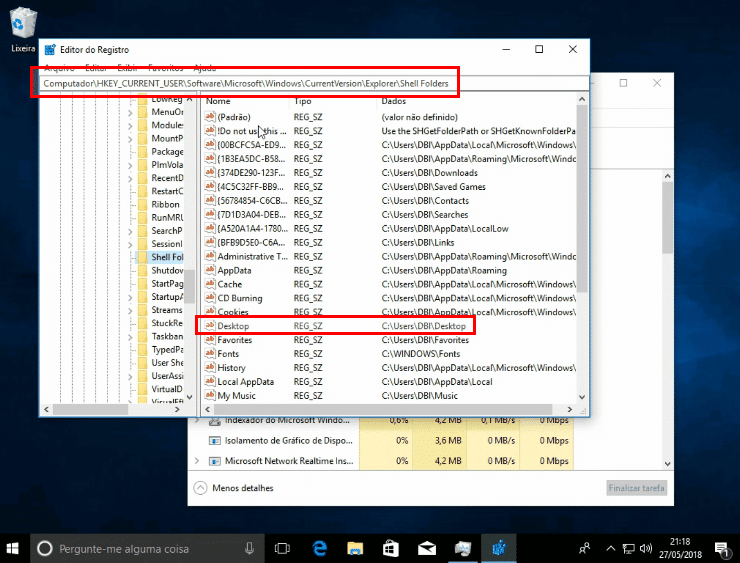This screenshot has height=563, width=740.
Task: Select the History registry value
Action: tap(231, 368)
